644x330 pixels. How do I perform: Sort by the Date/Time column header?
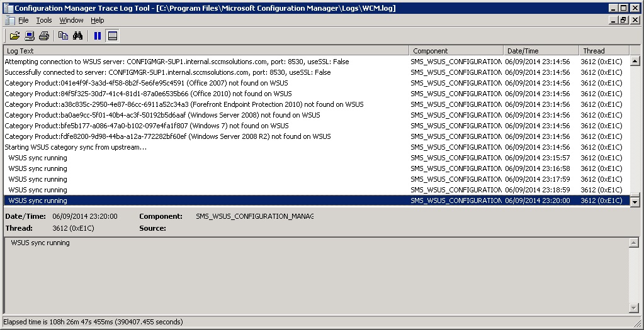click(x=541, y=51)
